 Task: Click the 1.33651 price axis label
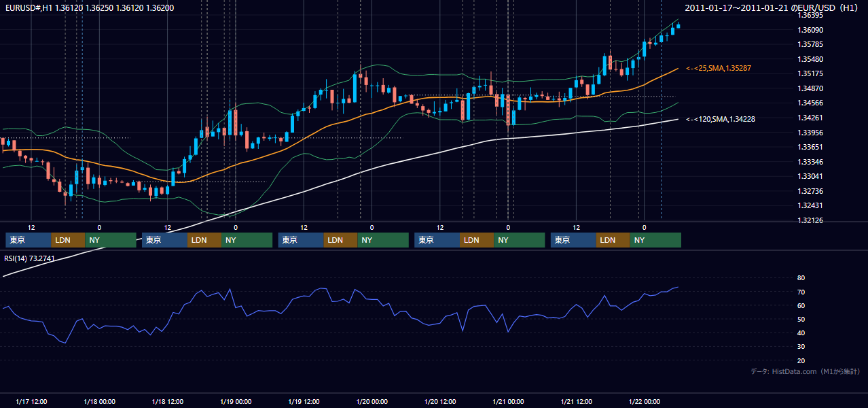pos(810,147)
